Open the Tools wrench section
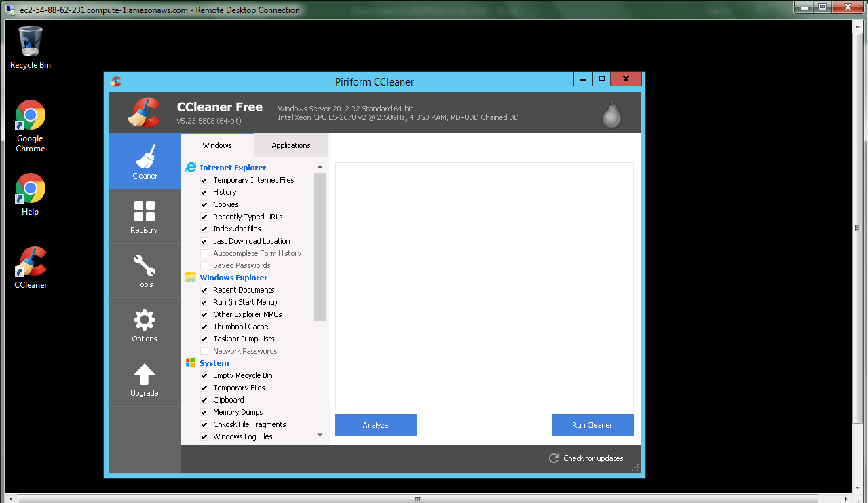Image resolution: width=868 pixels, height=503 pixels. (145, 271)
